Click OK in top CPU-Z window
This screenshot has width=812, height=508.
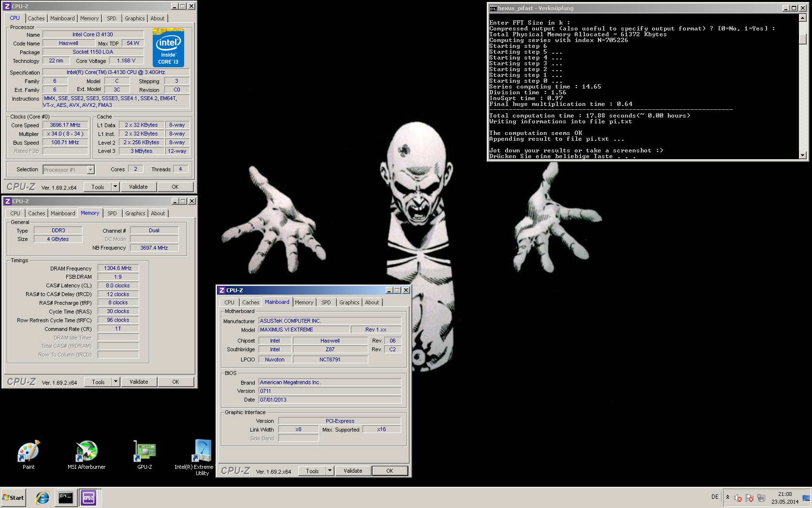click(x=175, y=187)
